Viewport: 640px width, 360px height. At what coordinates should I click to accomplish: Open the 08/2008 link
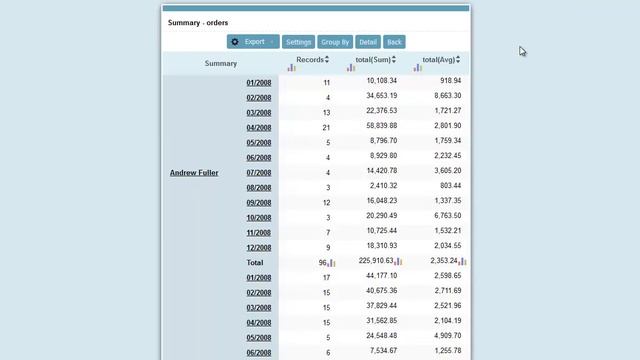click(259, 188)
